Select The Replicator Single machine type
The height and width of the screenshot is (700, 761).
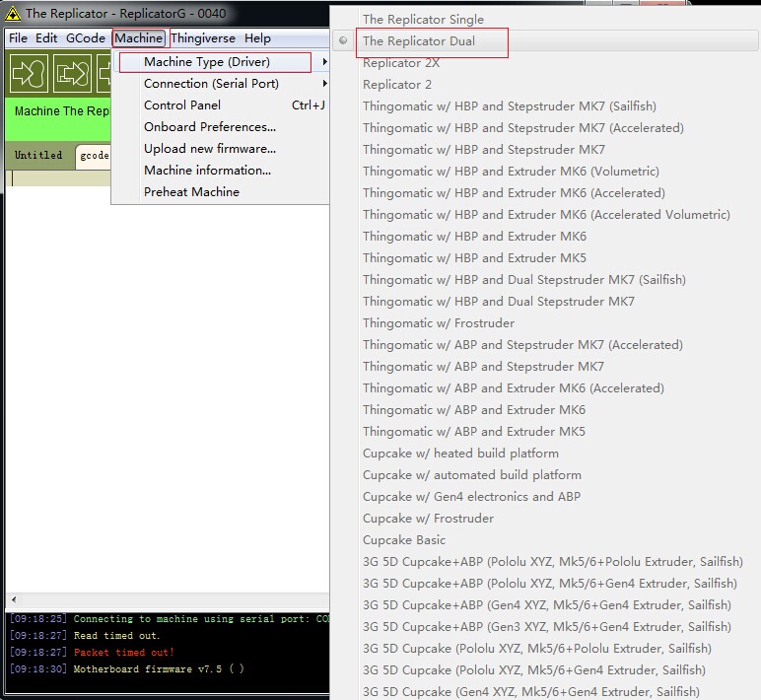[423, 20]
